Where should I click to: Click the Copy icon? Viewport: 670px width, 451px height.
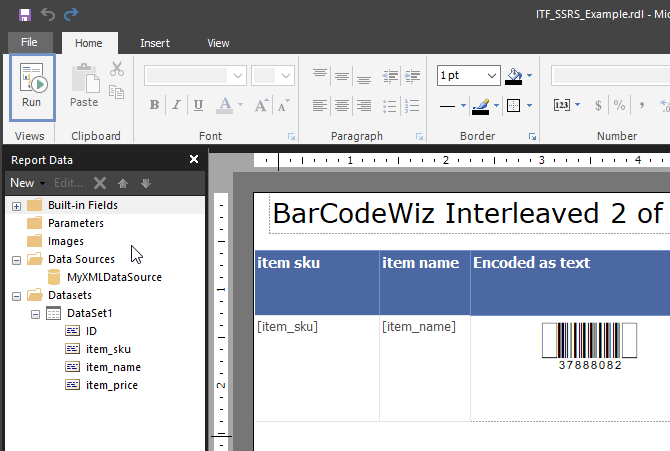[116, 92]
